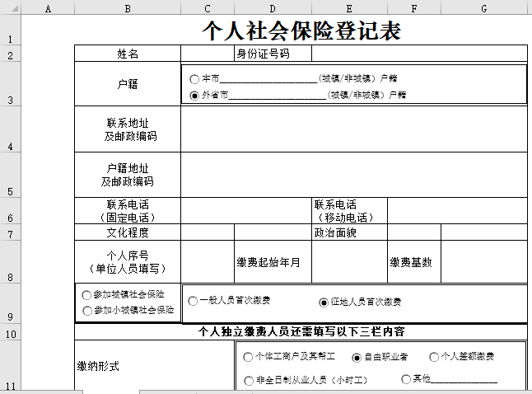The image size is (532, 394).
Task: Click the Select All corner of the sheet
Action: (10, 8)
